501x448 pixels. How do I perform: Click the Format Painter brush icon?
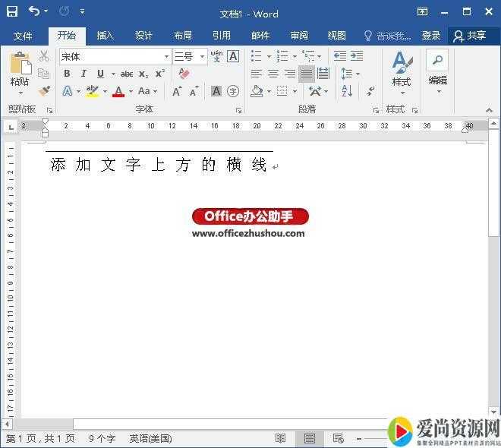pos(44,91)
